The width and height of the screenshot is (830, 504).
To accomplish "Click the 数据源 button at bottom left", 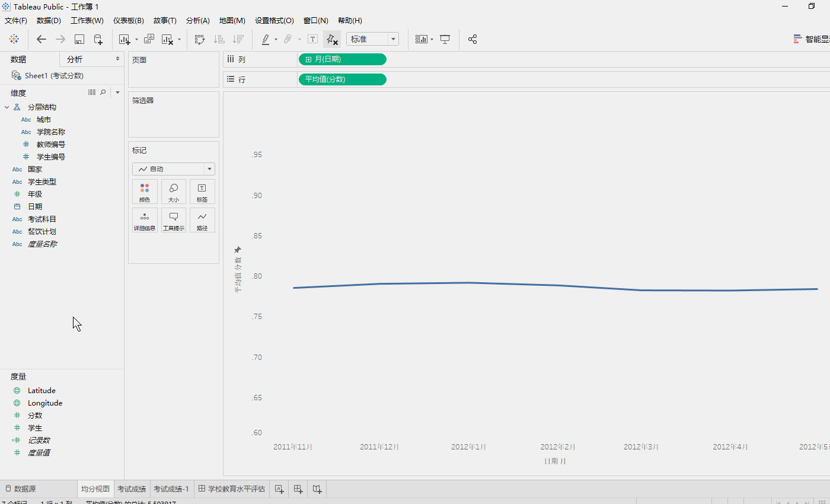I will tap(20, 489).
